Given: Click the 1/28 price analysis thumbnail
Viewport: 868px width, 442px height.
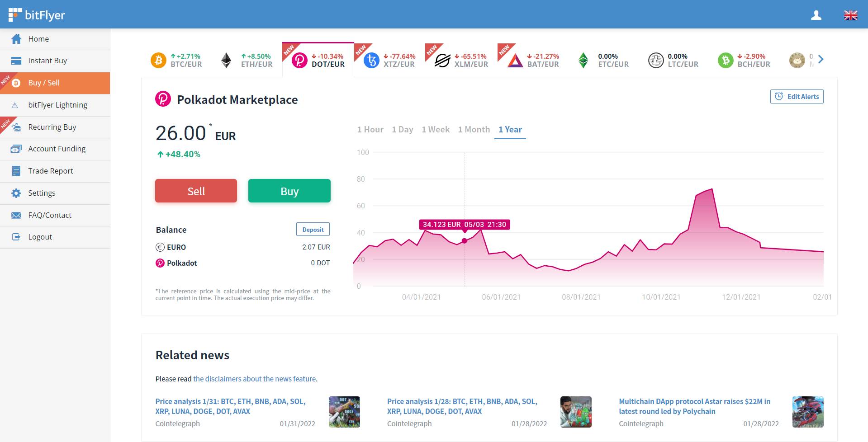Looking at the screenshot, I should [576, 412].
